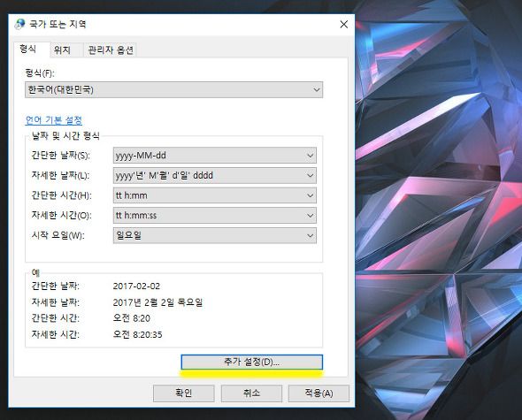Open the 시작 요일 일요일 dropdown
Image resolution: width=522 pixels, height=420 pixels.
coord(215,235)
